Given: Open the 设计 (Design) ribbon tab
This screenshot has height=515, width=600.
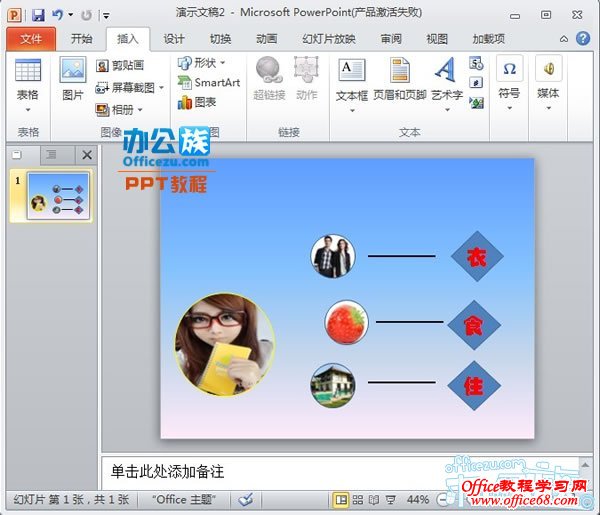Looking at the screenshot, I should point(174,39).
